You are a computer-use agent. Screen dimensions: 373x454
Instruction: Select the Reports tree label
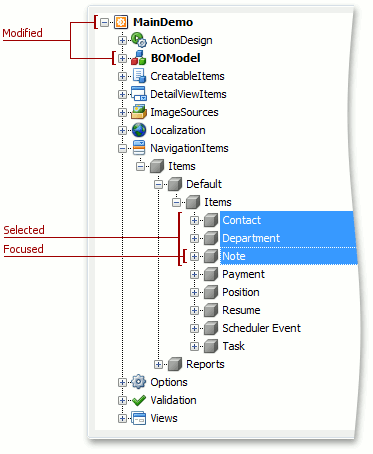point(205,364)
